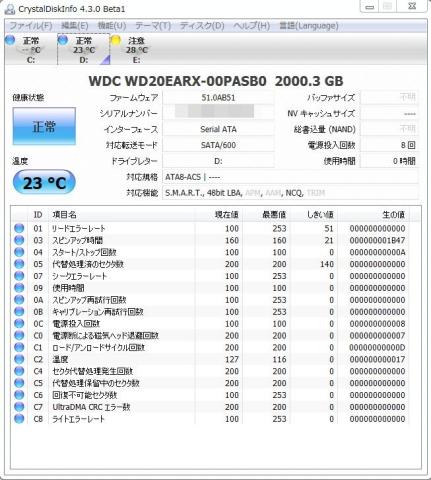Open the ヘルプ(H) menu
The width and height of the screenshot is (431, 480).
(x=251, y=26)
